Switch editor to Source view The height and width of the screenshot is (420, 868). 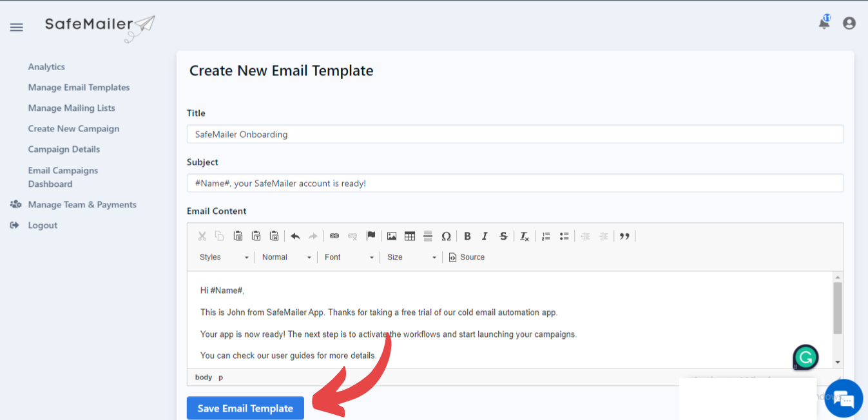pyautogui.click(x=467, y=257)
